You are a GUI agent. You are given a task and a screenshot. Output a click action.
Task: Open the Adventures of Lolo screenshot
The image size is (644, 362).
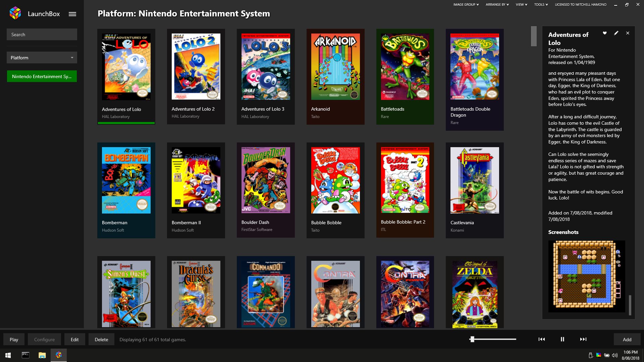tap(587, 276)
